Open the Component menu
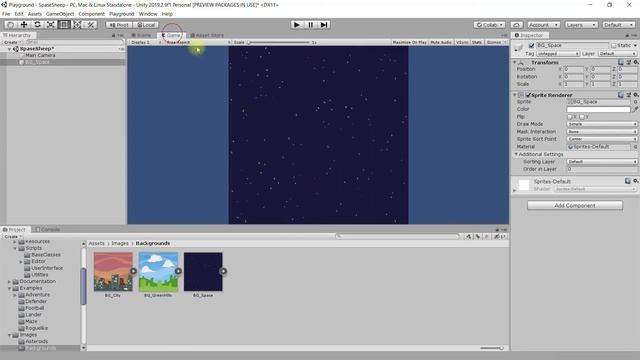The image size is (640, 360). pyautogui.click(x=91, y=14)
